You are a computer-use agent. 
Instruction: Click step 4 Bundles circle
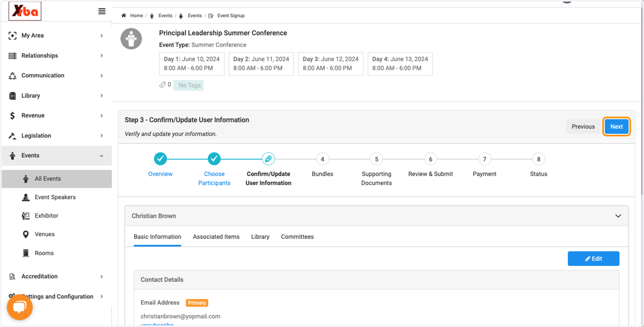pos(322,159)
